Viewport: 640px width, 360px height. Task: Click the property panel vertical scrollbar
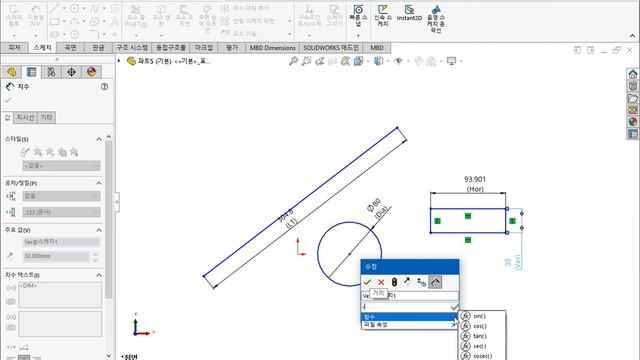pyautogui.click(x=109, y=220)
